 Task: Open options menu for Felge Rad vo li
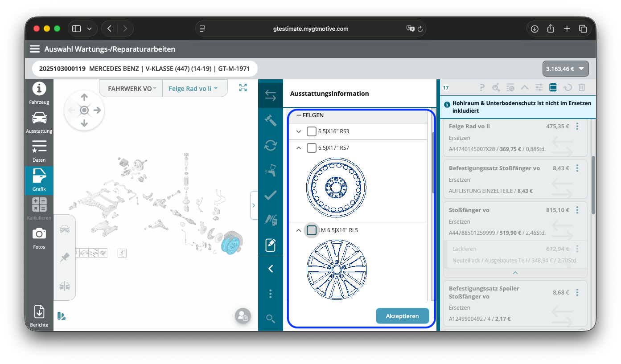coord(577,127)
